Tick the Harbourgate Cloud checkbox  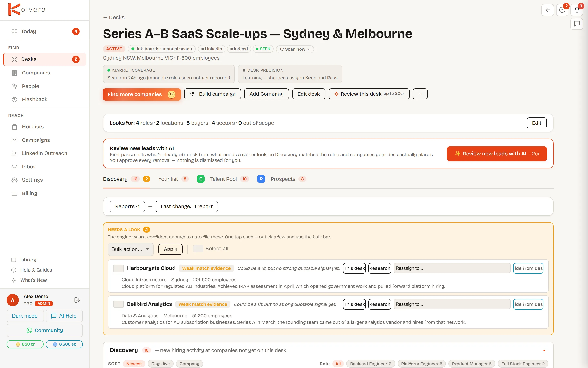pos(118,268)
